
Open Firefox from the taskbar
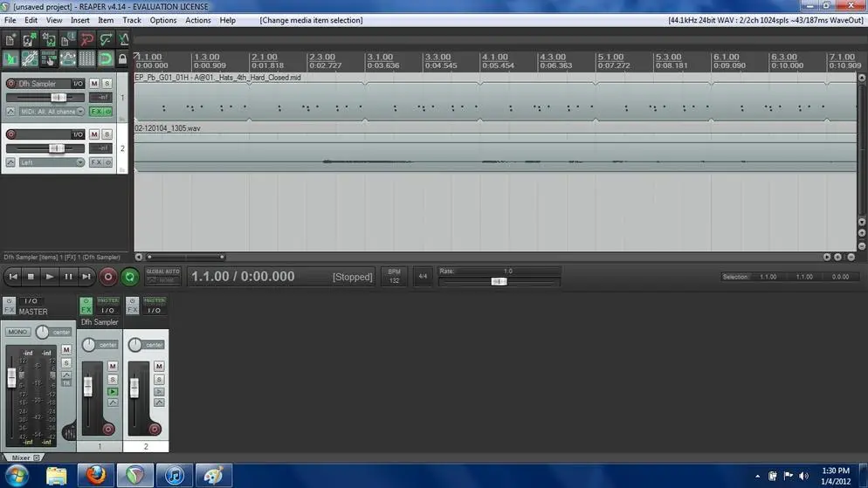pyautogui.click(x=96, y=475)
